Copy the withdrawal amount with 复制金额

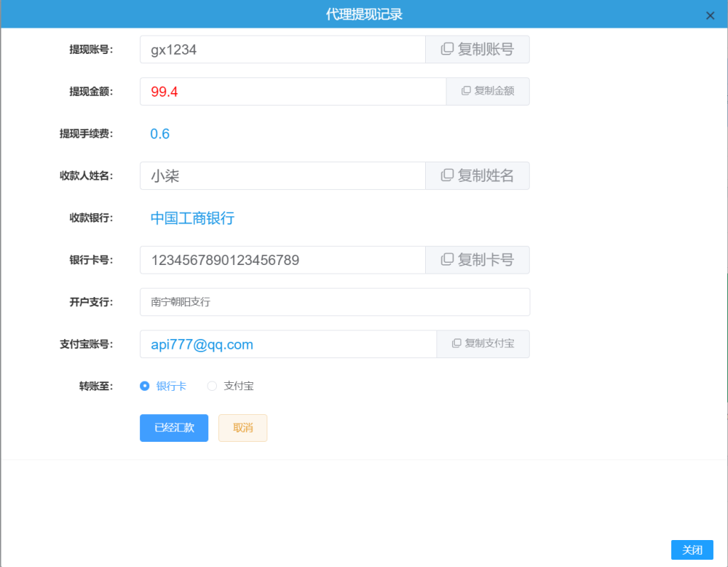click(488, 92)
